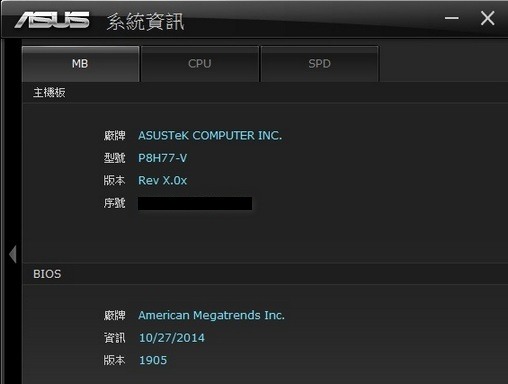Screen dimensions: 508x384
Task: Click the BIOS section header
Action: [47, 274]
